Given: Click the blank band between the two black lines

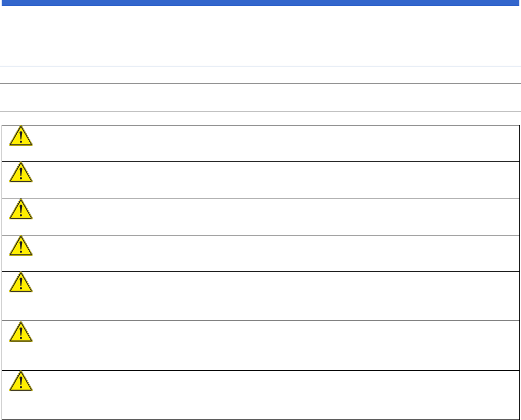Looking at the screenshot, I should 260,98.
